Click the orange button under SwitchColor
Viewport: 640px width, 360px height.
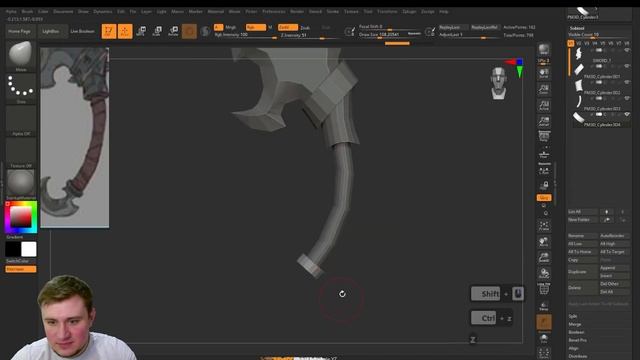point(20,269)
